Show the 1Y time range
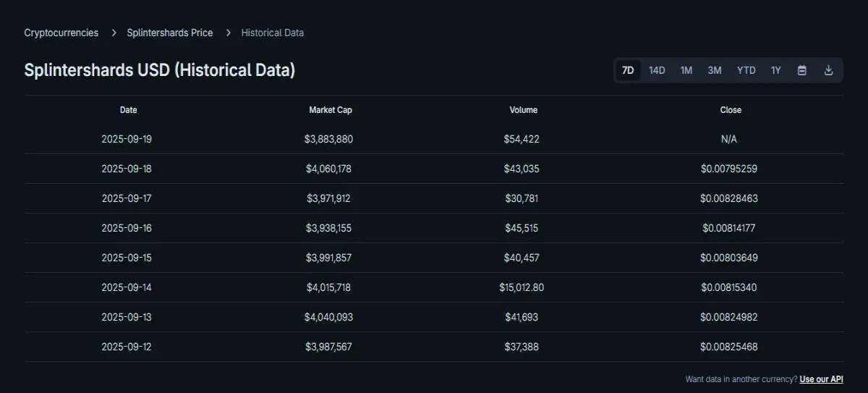Image resolution: width=868 pixels, height=393 pixels. pos(776,70)
